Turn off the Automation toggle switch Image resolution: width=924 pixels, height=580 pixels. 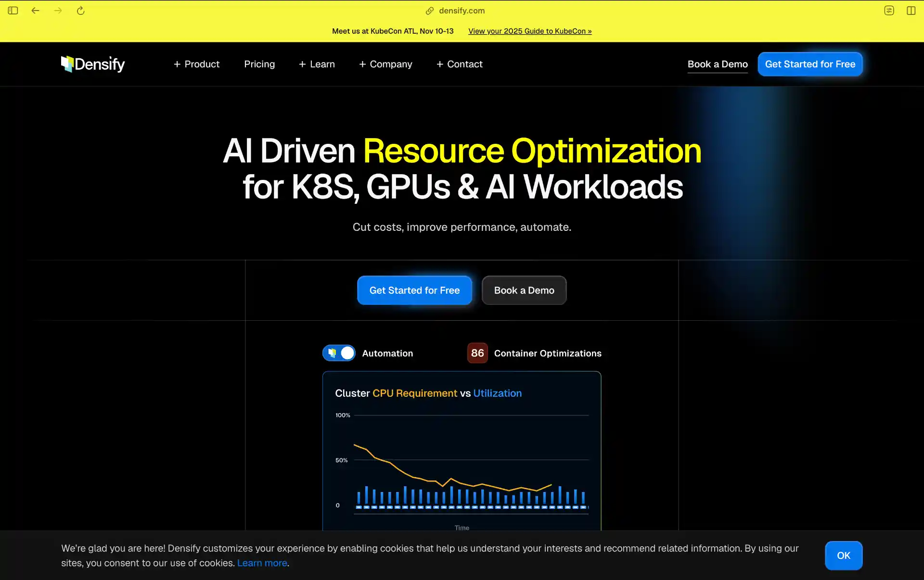point(339,353)
